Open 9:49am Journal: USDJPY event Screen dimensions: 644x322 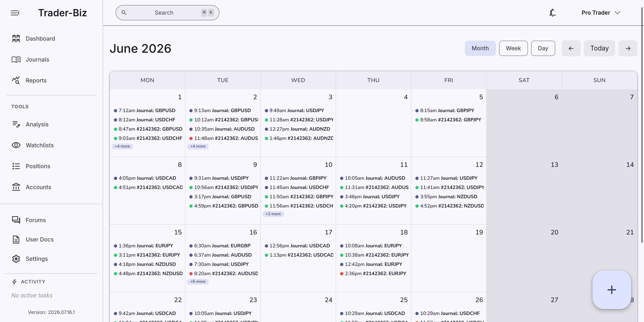pyautogui.click(x=298, y=110)
